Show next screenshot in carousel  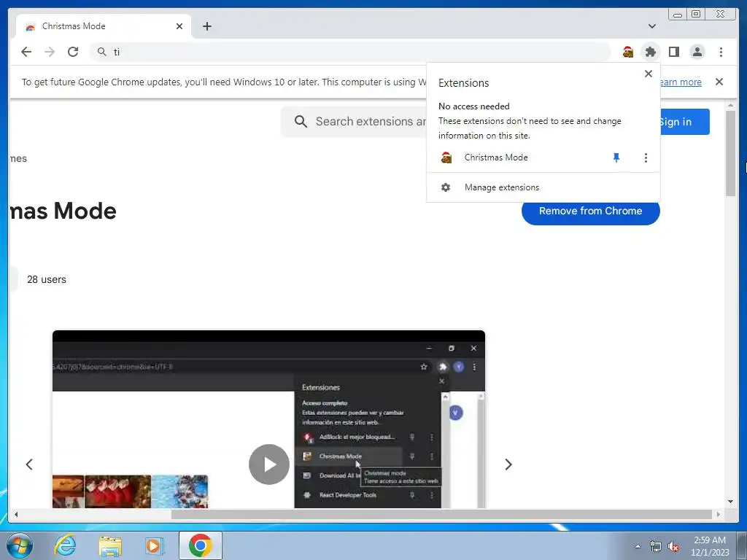508,464
